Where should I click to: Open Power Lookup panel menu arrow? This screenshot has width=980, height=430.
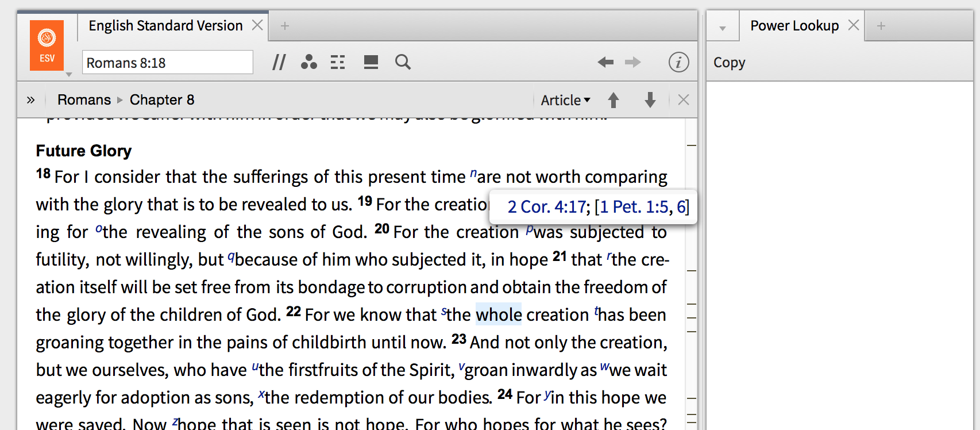tap(723, 28)
